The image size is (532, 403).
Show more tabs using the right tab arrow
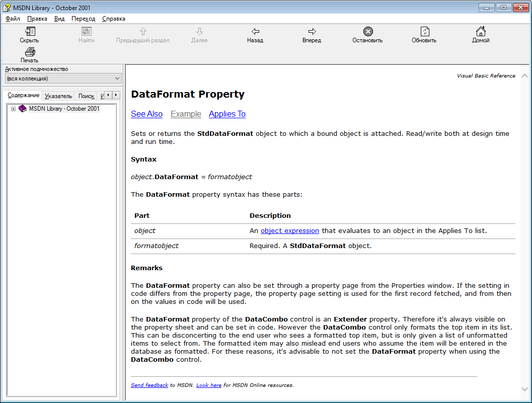click(116, 95)
